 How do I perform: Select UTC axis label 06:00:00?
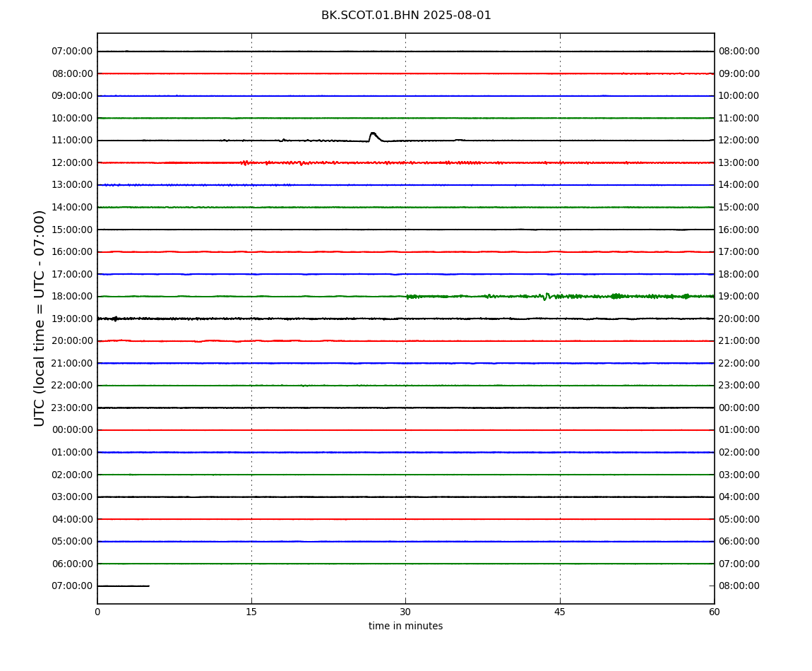[x=73, y=564]
